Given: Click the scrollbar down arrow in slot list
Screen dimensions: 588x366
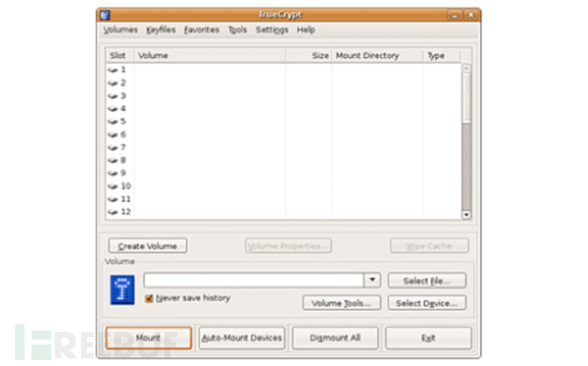Looking at the screenshot, I should [466, 214].
